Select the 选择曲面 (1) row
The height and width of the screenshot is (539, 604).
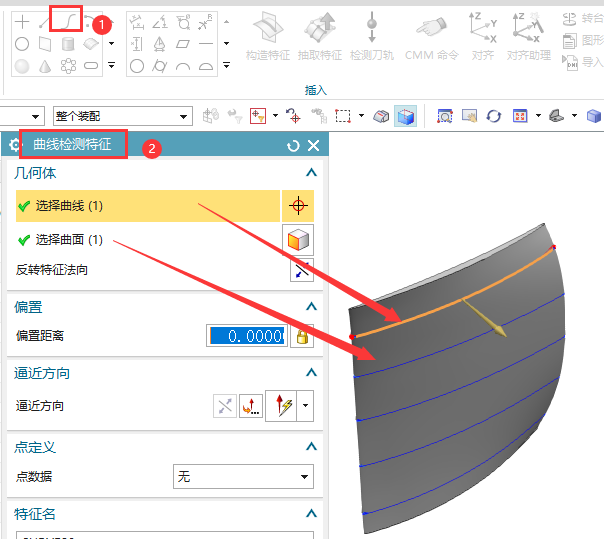pos(148,240)
